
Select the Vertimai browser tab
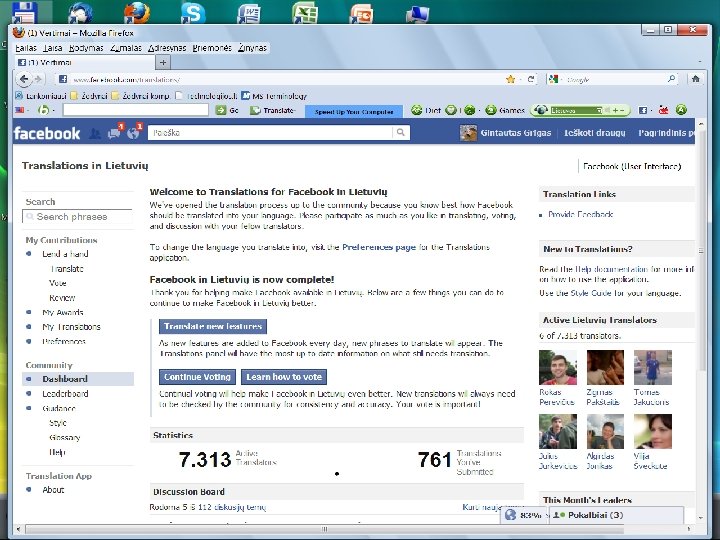tap(84, 62)
